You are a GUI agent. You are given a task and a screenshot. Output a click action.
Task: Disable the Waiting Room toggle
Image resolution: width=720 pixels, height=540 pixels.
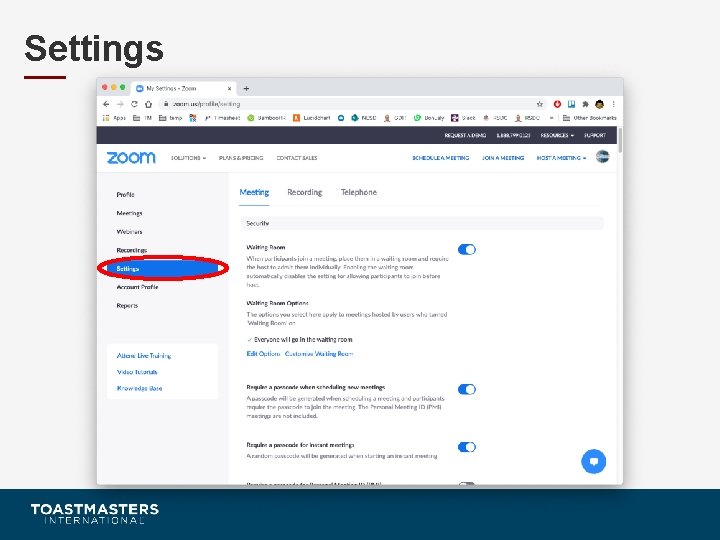click(467, 249)
